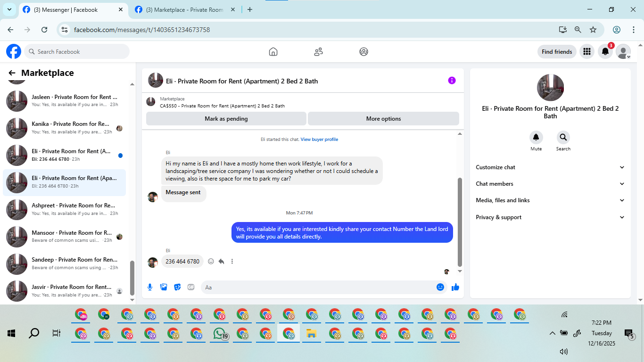Open the CA$550 Private Room listing link

[x=222, y=106]
